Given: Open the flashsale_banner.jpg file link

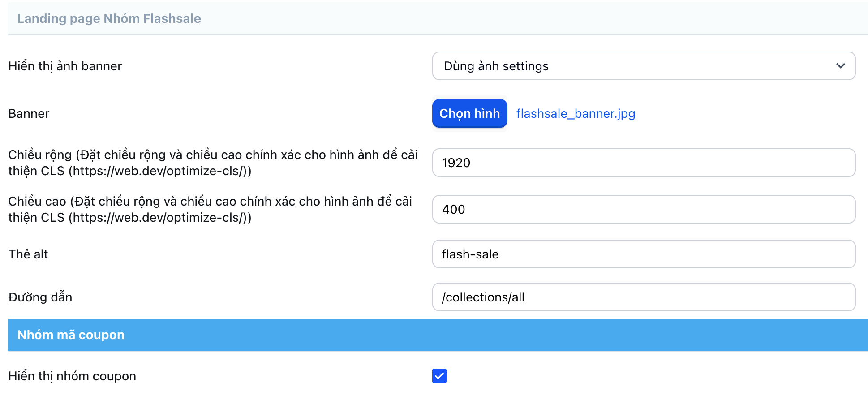Looking at the screenshot, I should click(x=576, y=114).
